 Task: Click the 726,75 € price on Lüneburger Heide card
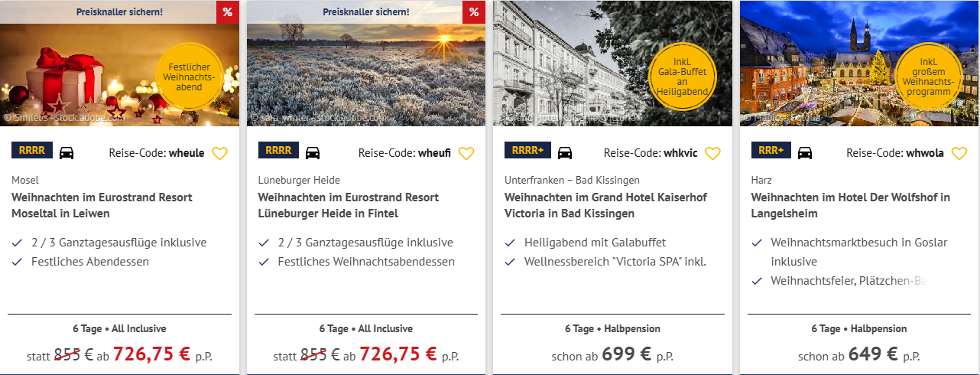tap(398, 354)
